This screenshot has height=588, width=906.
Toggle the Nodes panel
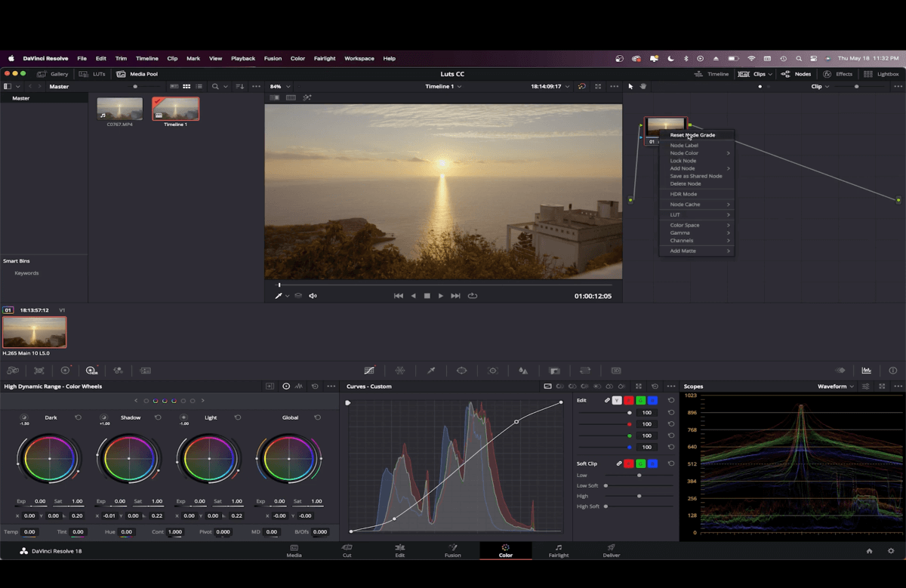tap(797, 74)
